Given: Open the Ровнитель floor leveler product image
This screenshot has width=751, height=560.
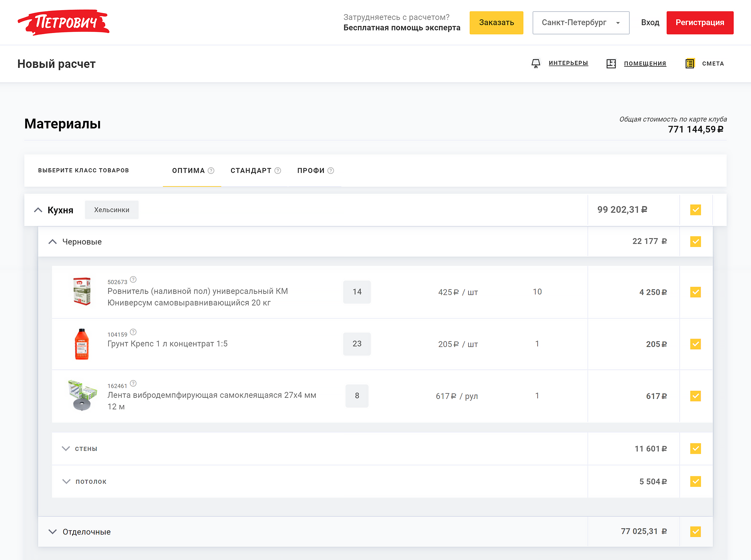Looking at the screenshot, I should click(x=82, y=291).
